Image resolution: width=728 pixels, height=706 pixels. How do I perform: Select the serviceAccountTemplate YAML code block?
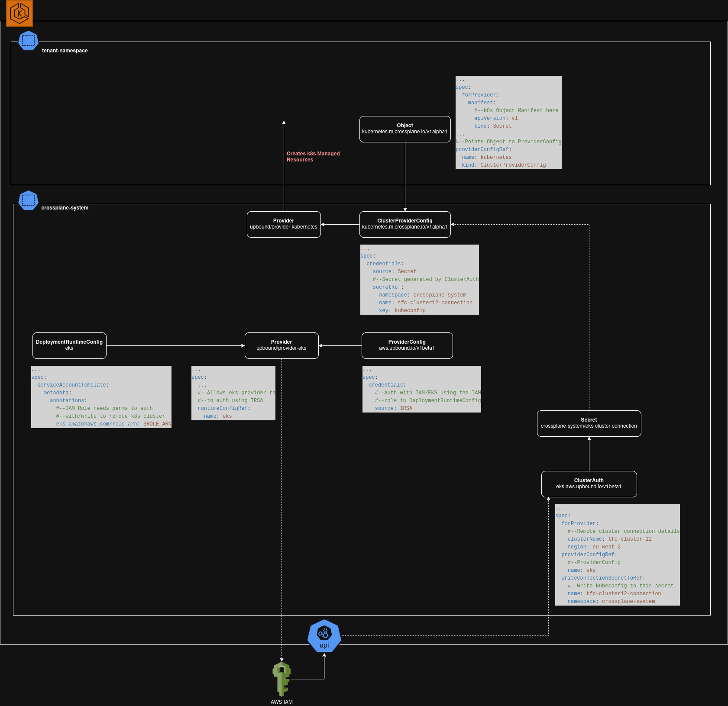coord(101,397)
